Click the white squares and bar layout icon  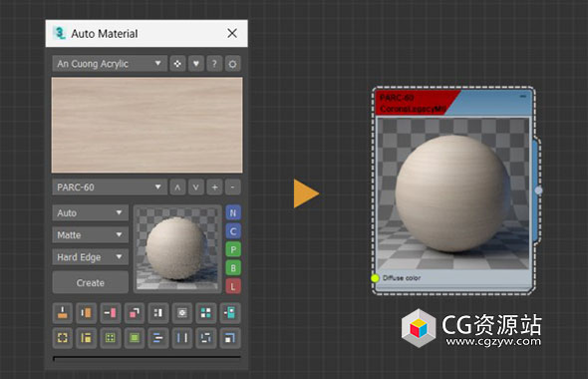158,313
